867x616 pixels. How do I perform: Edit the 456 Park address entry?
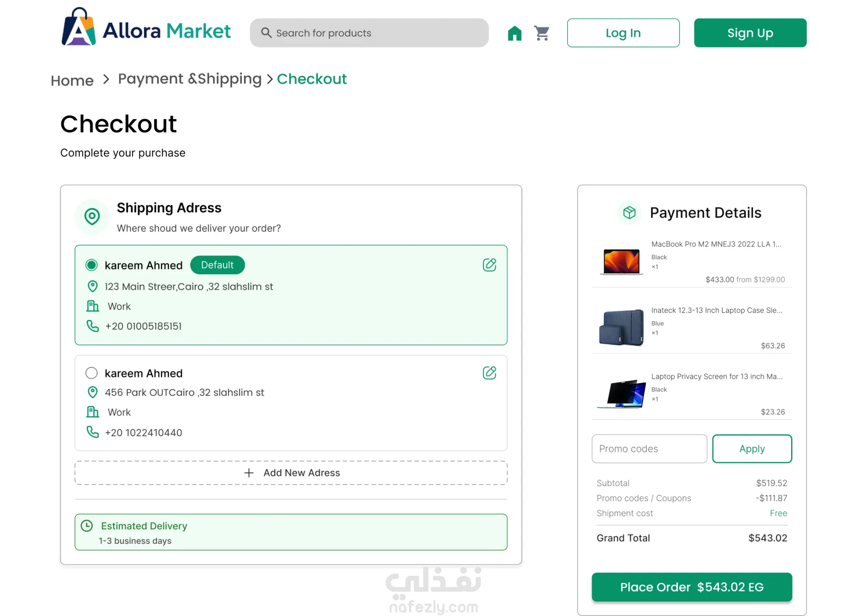(489, 373)
